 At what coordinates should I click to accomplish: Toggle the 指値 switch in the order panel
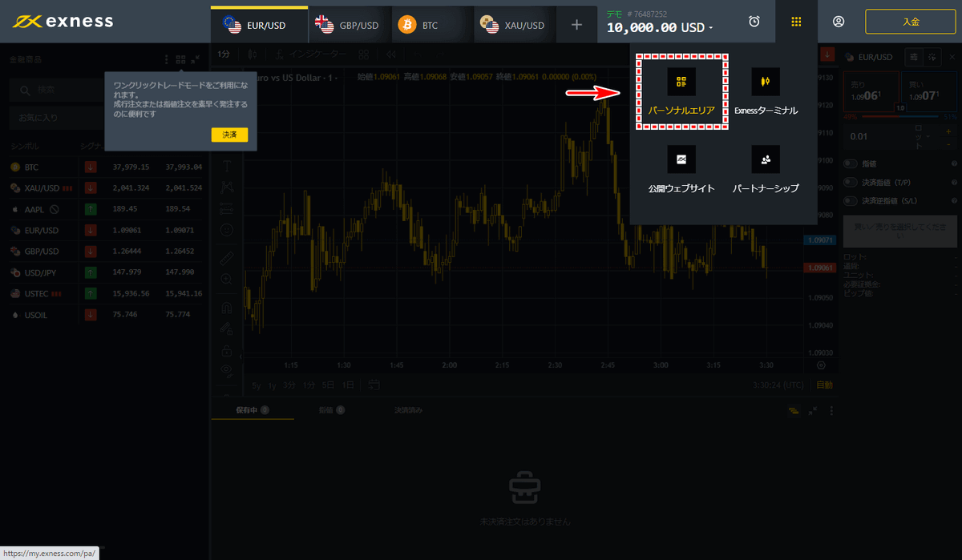coord(851,163)
